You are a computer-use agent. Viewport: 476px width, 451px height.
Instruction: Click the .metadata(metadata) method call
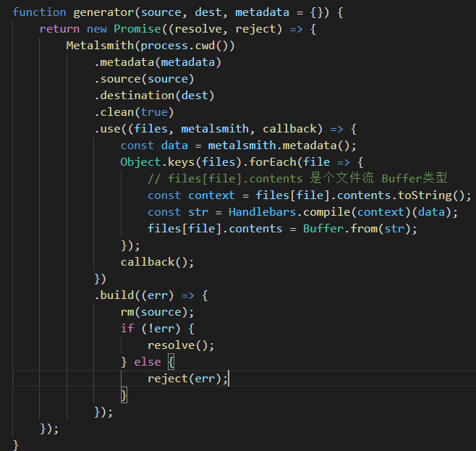157,62
